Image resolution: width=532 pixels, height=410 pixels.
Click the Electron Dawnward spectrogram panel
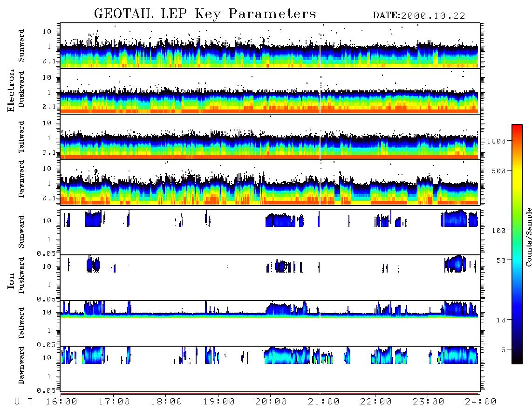pos(270,182)
